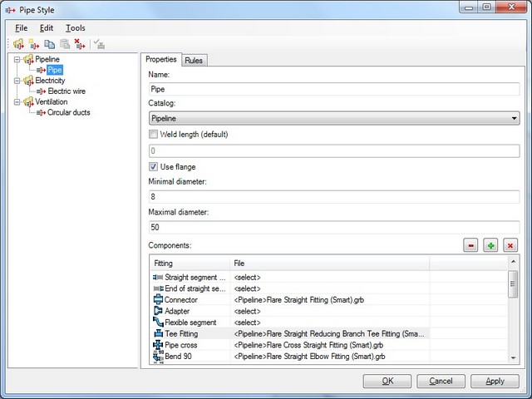Click the Cancel button
This screenshot has height=399, width=532.
point(441,381)
